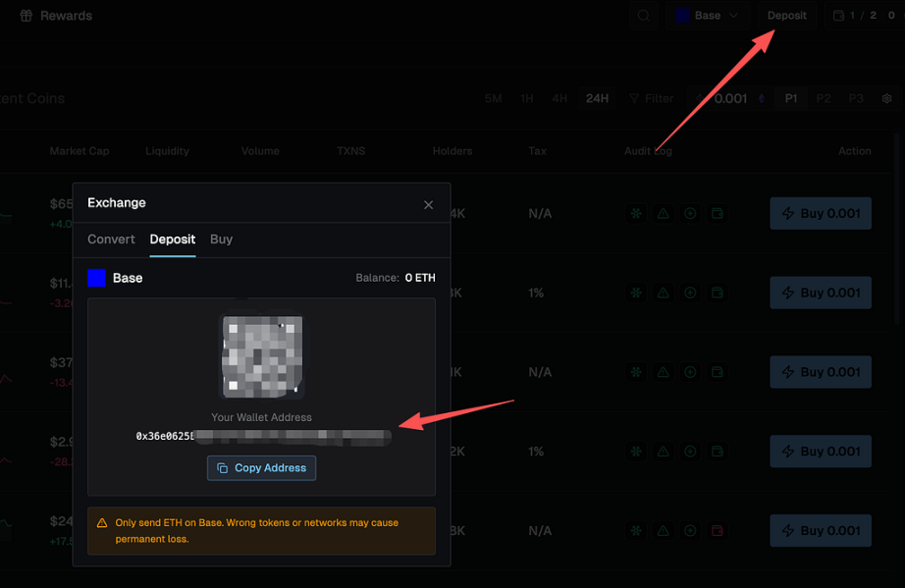Switch to the Buy tab in Exchange

click(221, 240)
